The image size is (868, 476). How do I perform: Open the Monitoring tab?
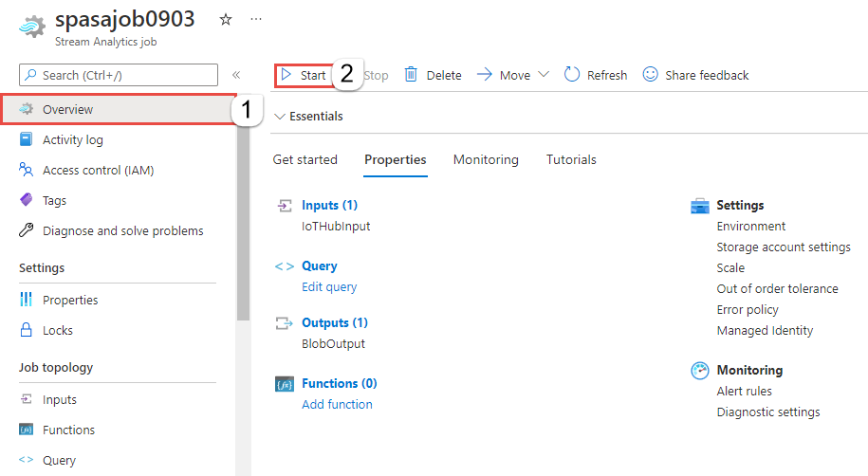coord(486,159)
